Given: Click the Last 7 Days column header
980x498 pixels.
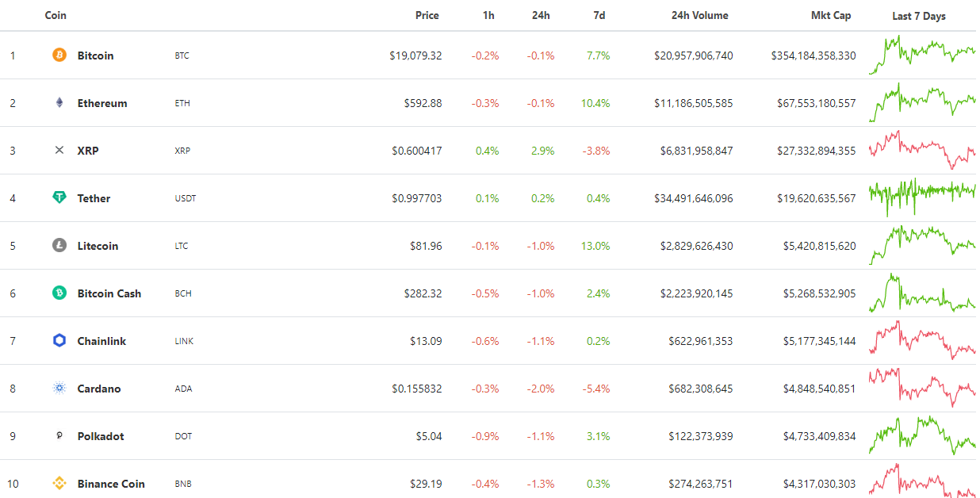Looking at the screenshot, I should 919,16.
